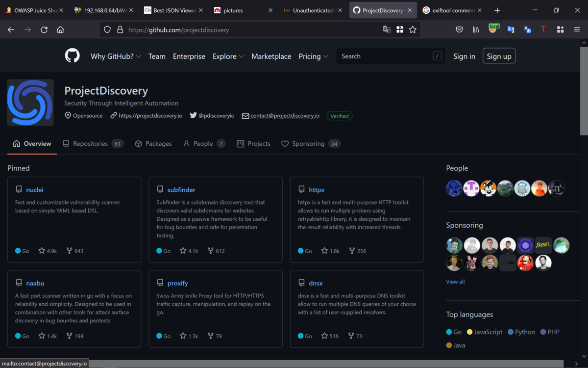Switch to the Packages tab
588x368 pixels.
click(x=153, y=144)
